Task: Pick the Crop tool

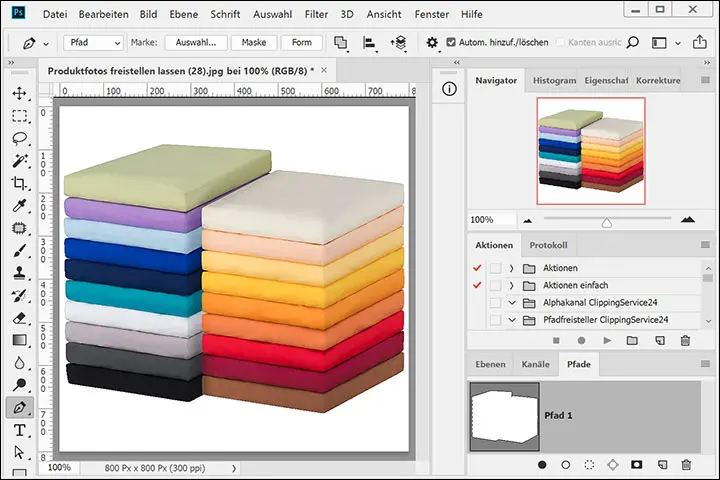Action: pos(19,184)
